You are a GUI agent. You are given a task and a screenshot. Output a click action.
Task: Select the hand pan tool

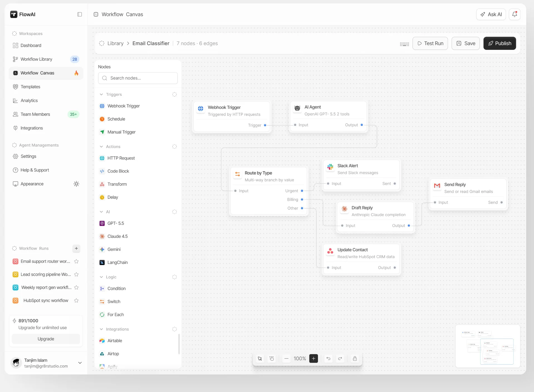coord(272,359)
